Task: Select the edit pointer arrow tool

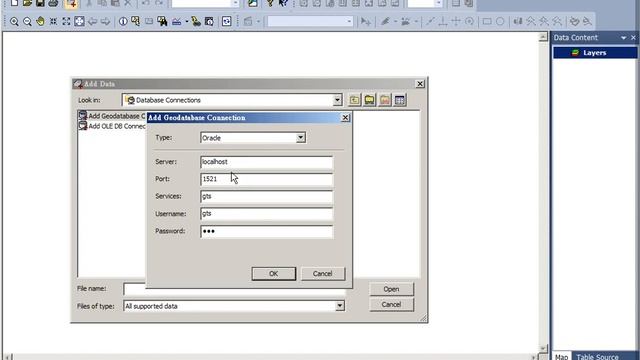Action: point(366,21)
